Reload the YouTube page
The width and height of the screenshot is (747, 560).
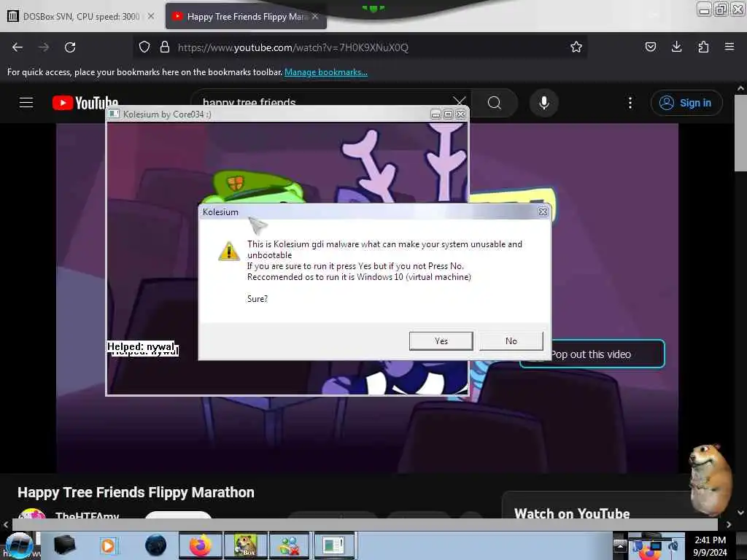tap(70, 47)
